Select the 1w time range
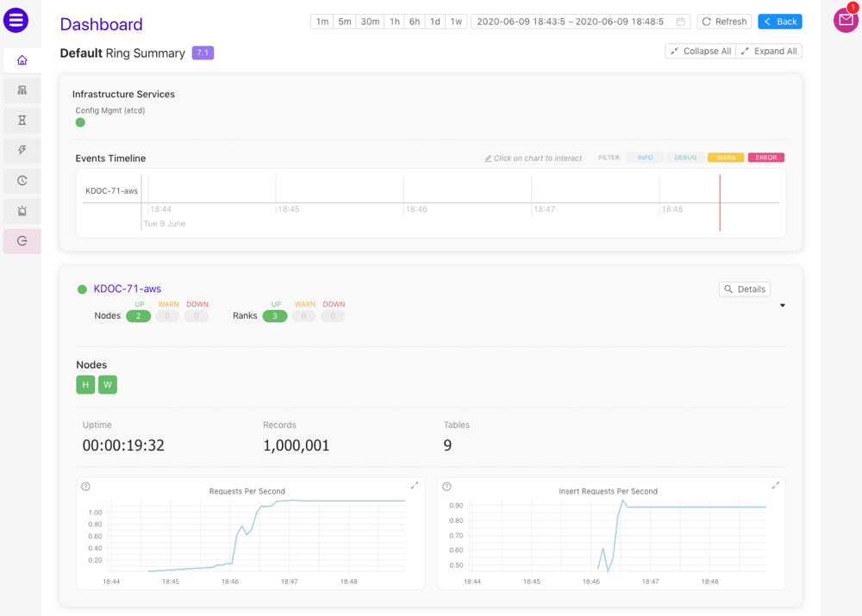This screenshot has width=862, height=616. point(454,21)
